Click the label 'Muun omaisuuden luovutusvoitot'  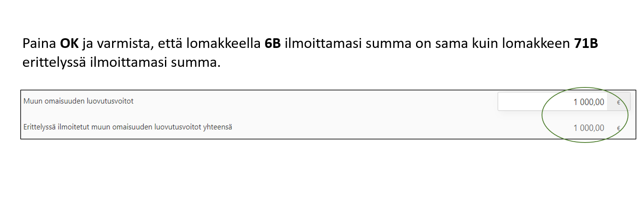pyautogui.click(x=79, y=101)
